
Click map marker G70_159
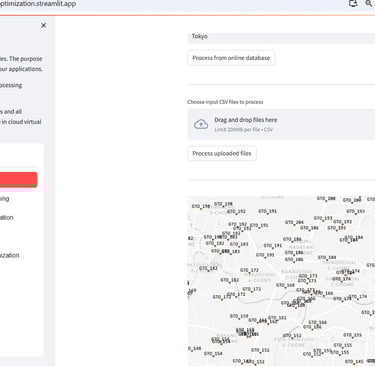coord(239,316)
